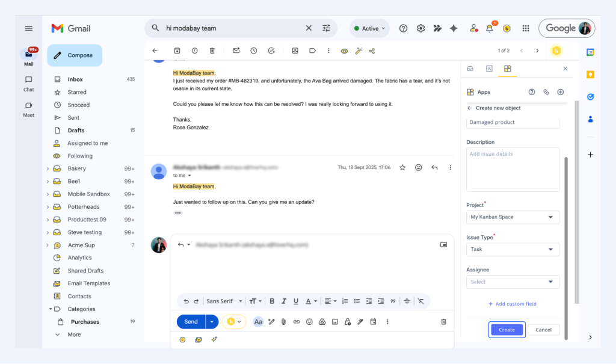Open the main menu hamburger icon

click(x=28, y=28)
